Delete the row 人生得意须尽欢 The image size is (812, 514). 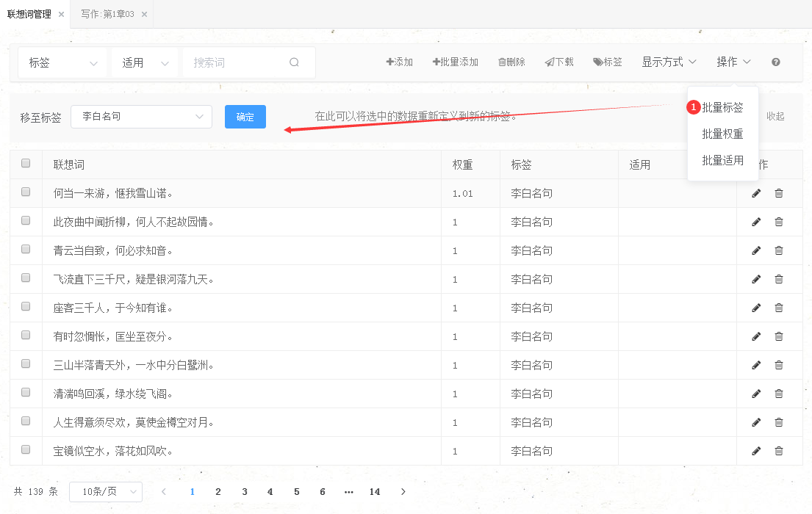pos(778,422)
